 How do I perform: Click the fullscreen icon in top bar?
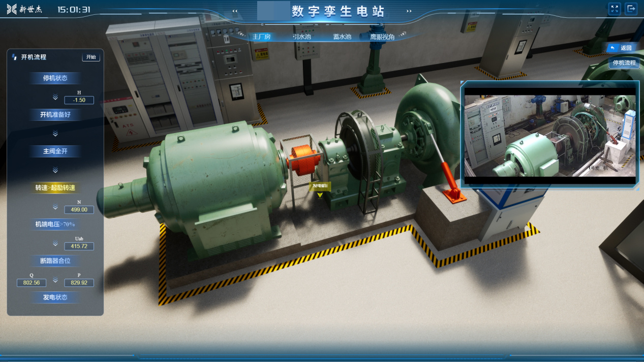[x=615, y=9]
